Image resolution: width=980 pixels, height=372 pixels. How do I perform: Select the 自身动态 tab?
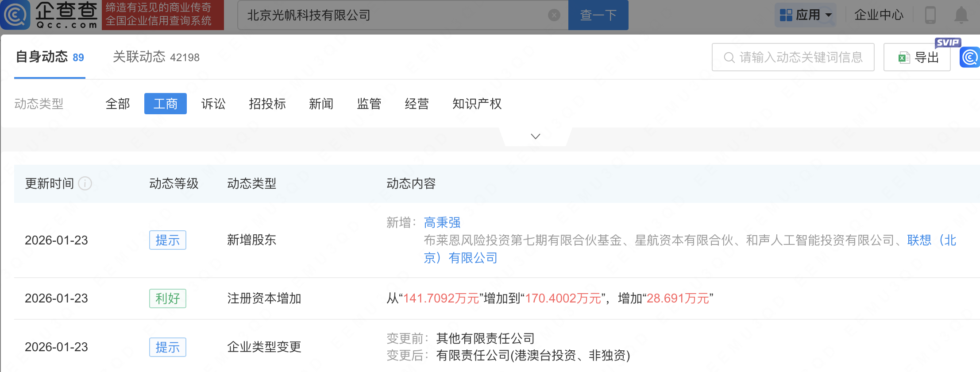click(x=50, y=57)
